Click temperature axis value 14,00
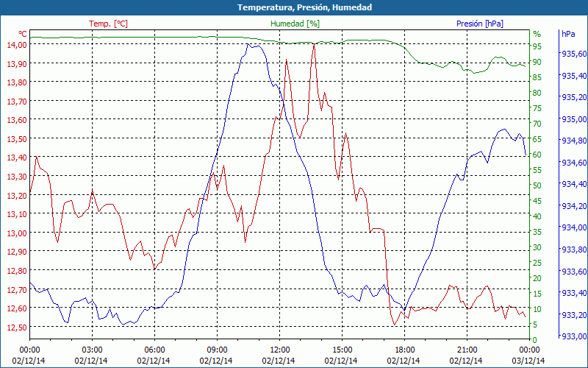Screen dimensions: 588x368 [17, 45]
